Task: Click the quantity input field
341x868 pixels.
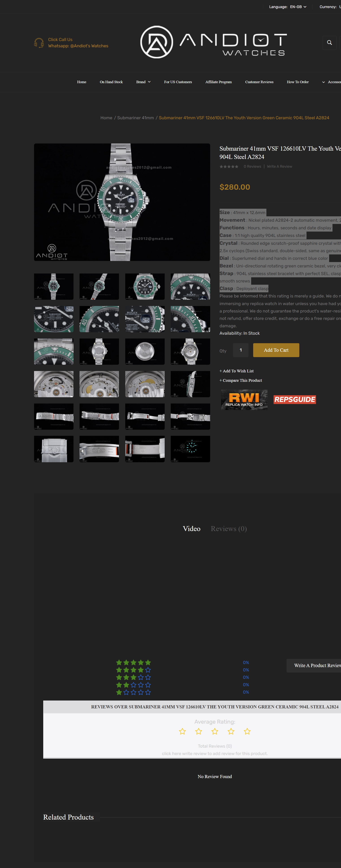Action: [x=240, y=350]
